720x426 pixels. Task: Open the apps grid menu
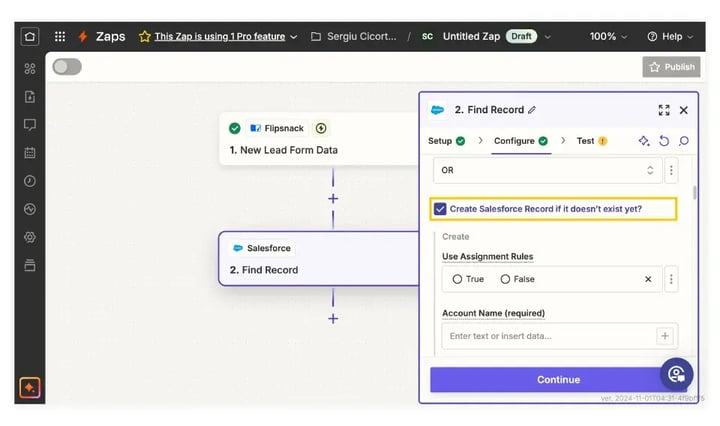point(60,36)
